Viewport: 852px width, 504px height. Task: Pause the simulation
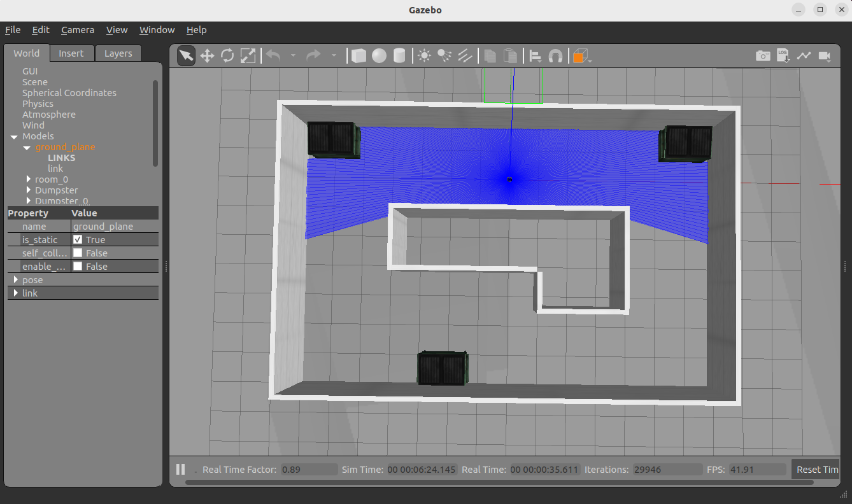[181, 470]
